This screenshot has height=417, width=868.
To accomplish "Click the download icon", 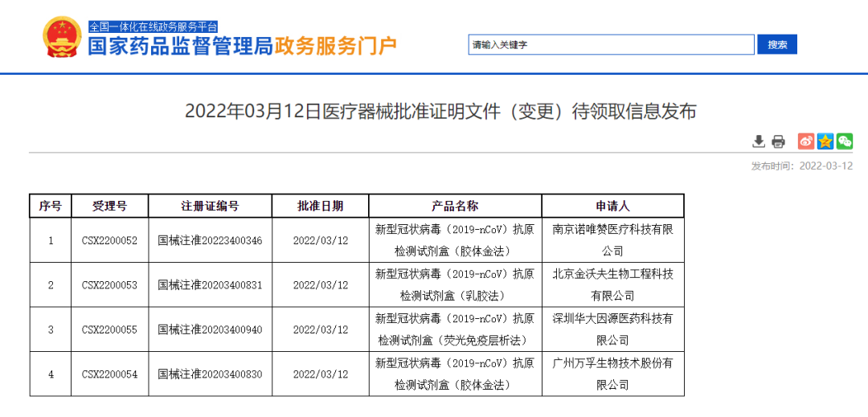I will click(759, 141).
